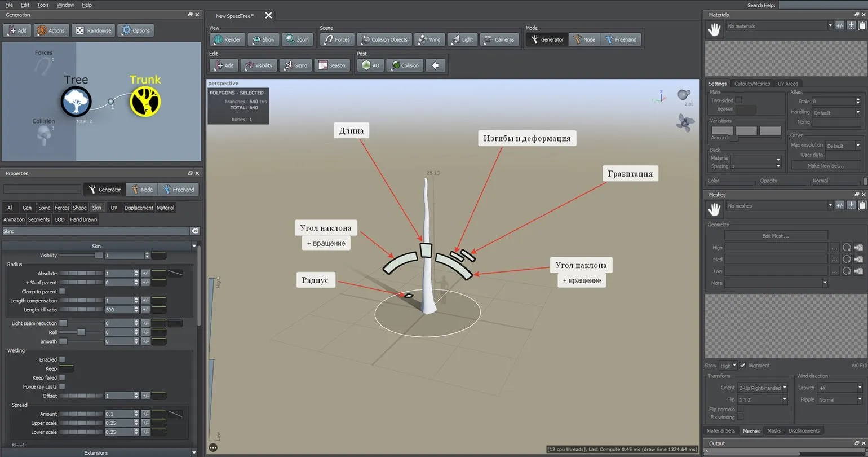Click the Make New Set button
868x457 pixels.
[826, 165]
